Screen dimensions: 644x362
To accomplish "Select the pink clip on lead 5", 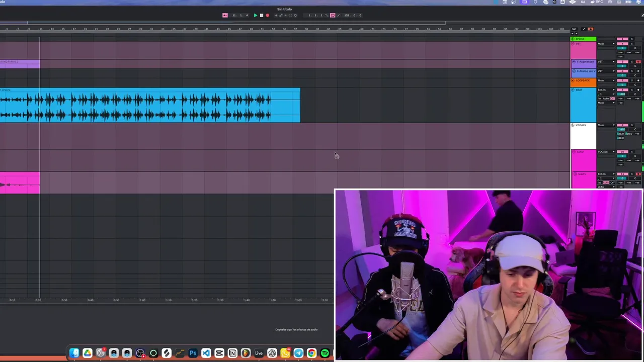I will [x=20, y=183].
